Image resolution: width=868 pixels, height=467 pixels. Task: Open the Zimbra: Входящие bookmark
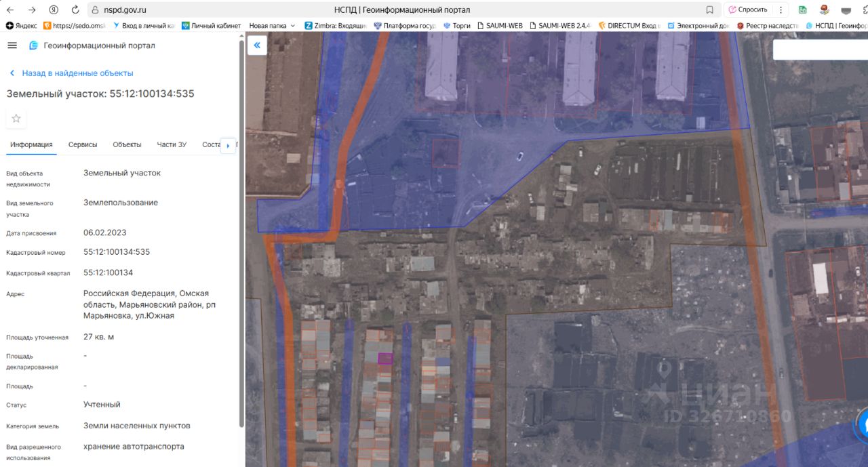(335, 26)
